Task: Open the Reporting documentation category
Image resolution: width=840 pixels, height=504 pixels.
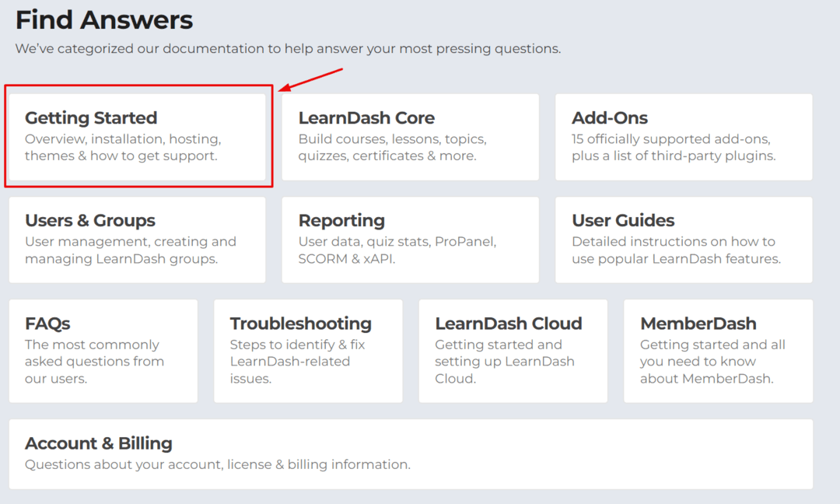Action: coord(410,240)
